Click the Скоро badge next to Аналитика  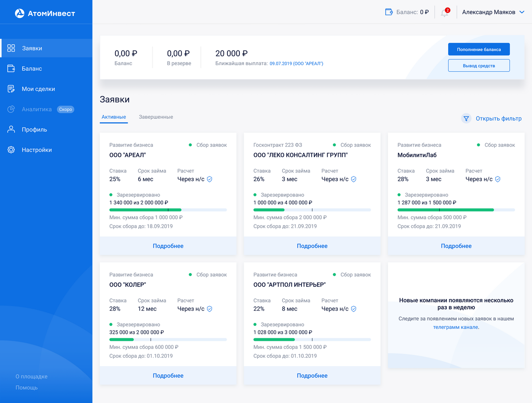point(66,109)
